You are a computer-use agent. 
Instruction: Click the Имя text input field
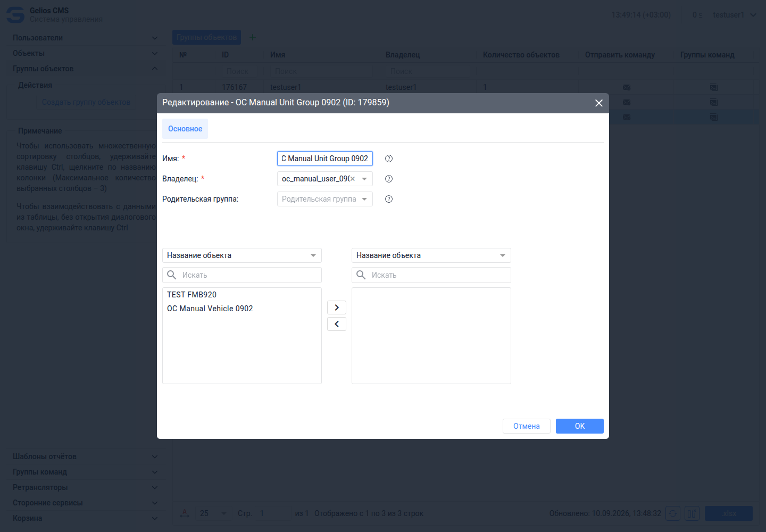[x=325, y=159]
